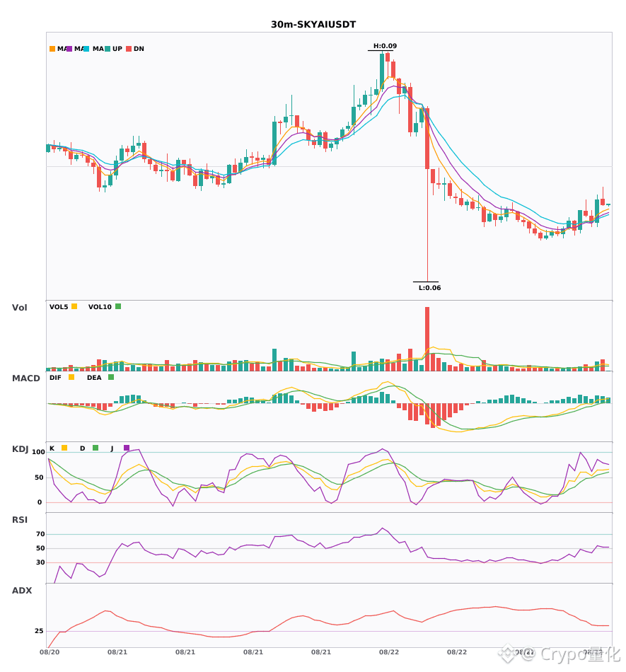Click the DIF legend text
The width and height of the screenshot is (626, 672).
coord(55,378)
